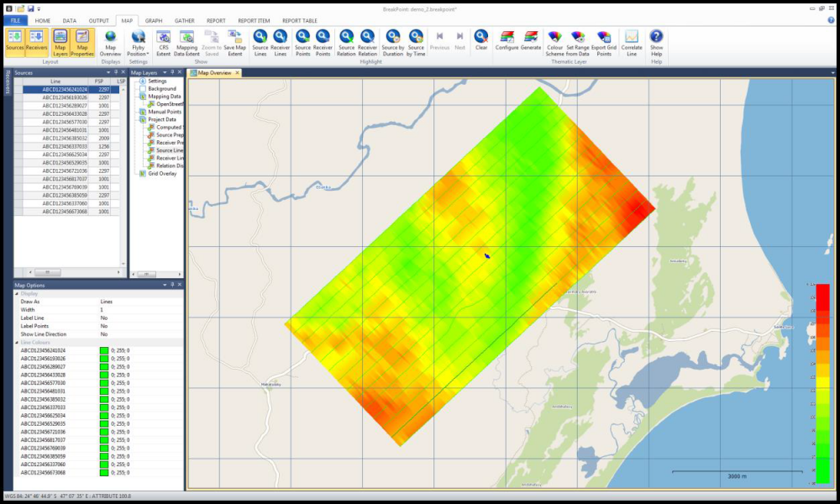Open the Map Layers panel options dropdown arrow
Screen dimensions: 840x504
coord(167,73)
